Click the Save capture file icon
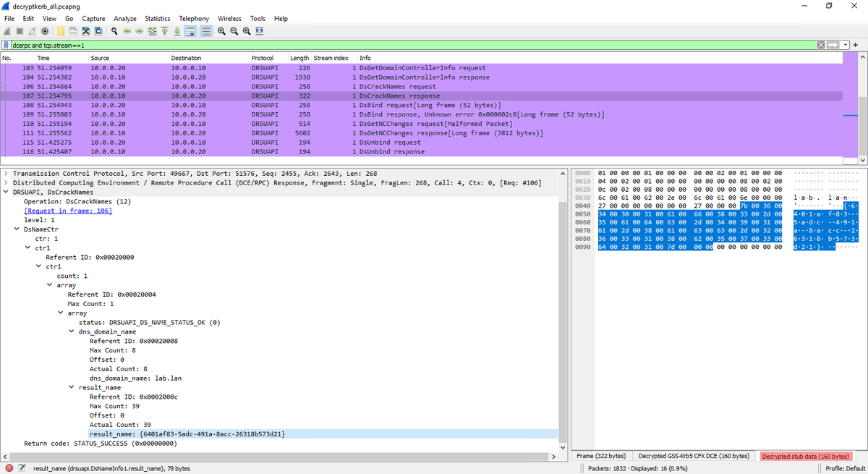This screenshot has height=474, width=868. tap(73, 31)
